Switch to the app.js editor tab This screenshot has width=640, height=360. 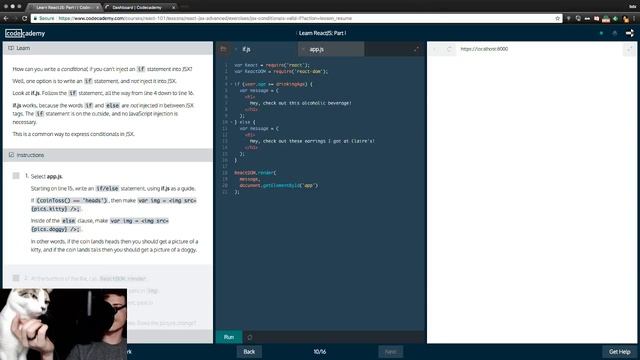331,49
